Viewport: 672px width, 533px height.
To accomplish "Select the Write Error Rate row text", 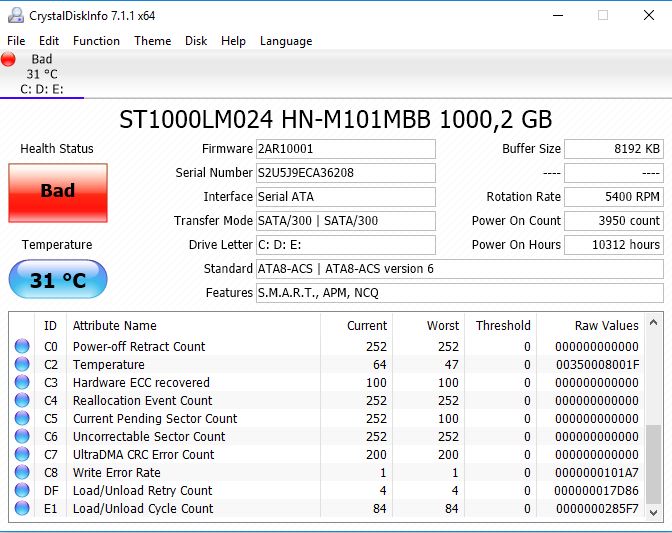I will [x=117, y=472].
